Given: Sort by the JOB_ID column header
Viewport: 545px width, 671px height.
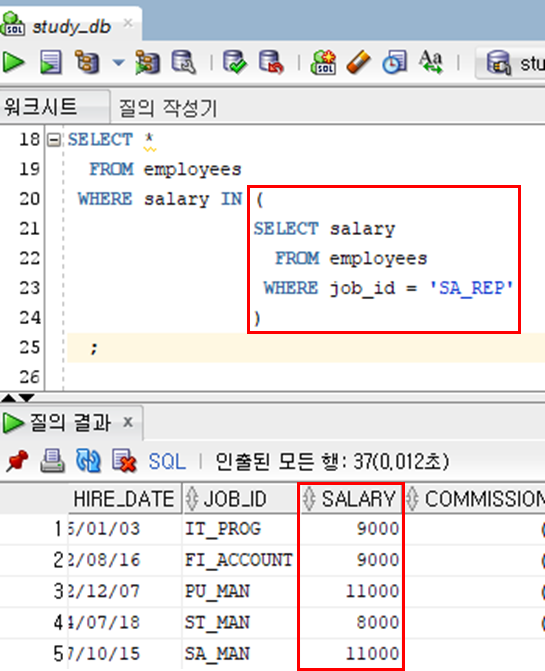Looking at the screenshot, I should tap(240, 499).
